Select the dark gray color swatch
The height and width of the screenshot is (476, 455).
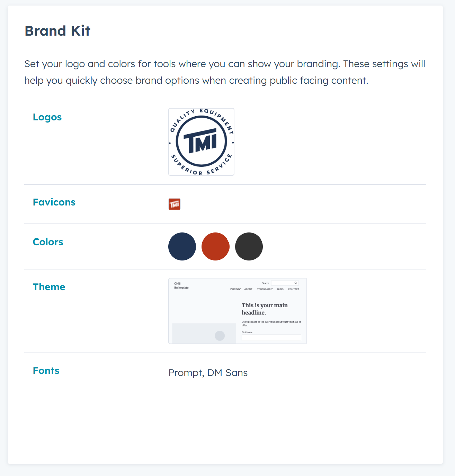[249, 246]
